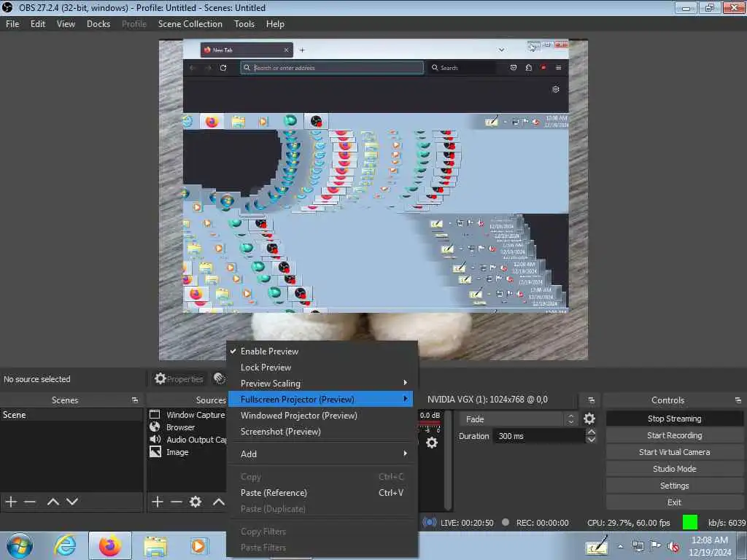Open the File menu
This screenshot has width=747, height=560.
[12, 24]
